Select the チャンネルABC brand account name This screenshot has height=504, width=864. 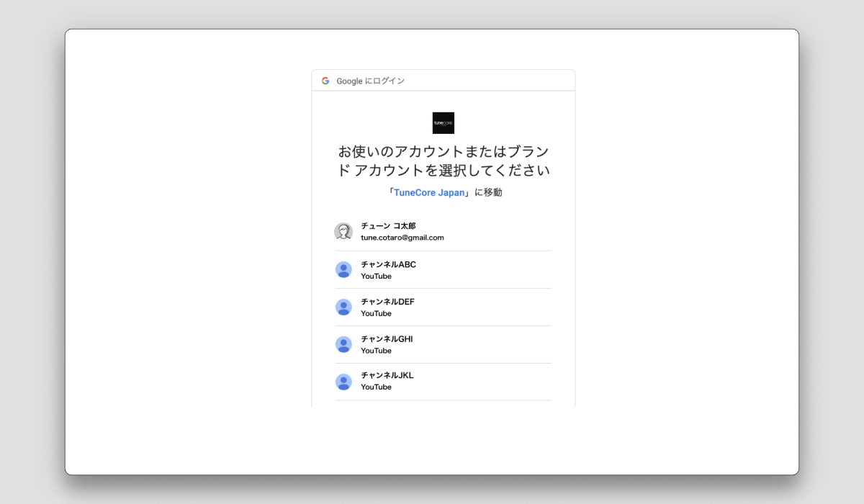[388, 264]
